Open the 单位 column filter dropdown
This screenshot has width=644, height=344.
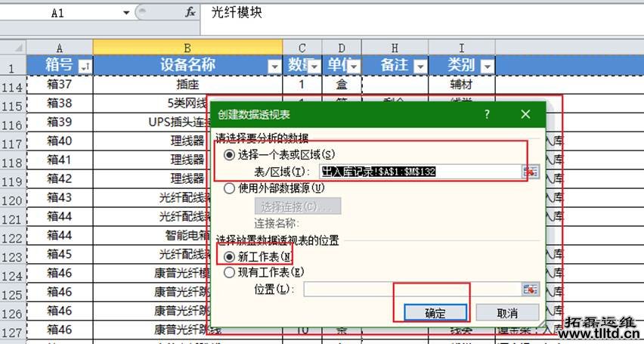[x=354, y=67]
